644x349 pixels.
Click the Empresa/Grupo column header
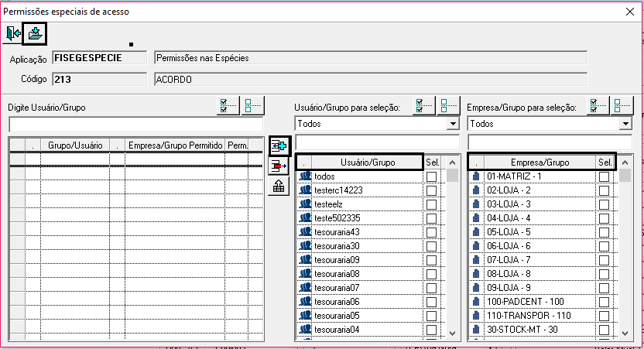[x=540, y=163]
